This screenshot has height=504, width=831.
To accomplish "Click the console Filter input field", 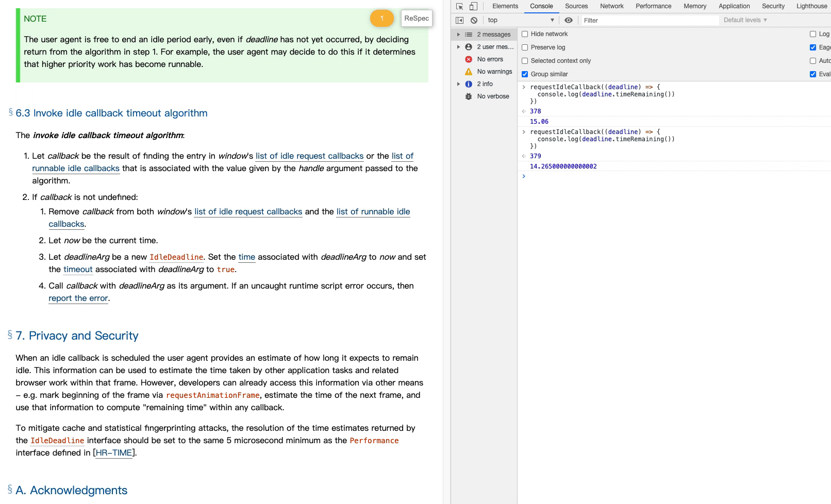I will (650, 20).
